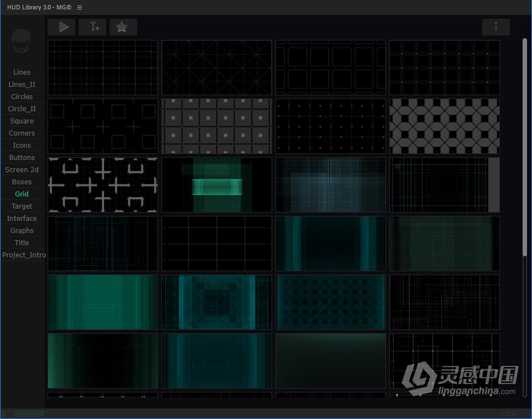Switch to the Interface category

point(22,218)
